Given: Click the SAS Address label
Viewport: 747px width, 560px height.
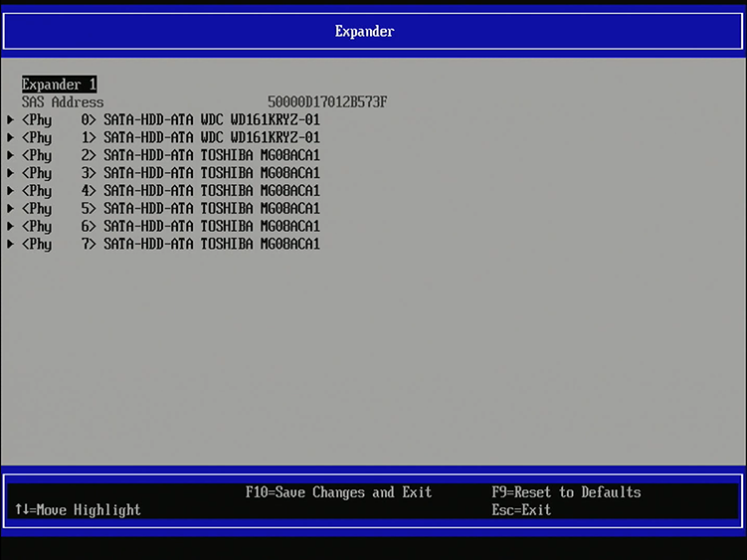Looking at the screenshot, I should coord(63,102).
